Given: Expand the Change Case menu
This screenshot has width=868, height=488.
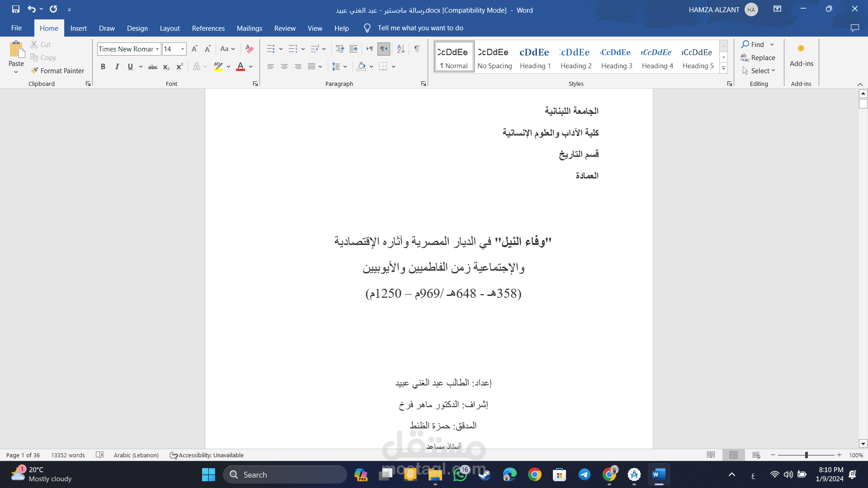Looking at the screenshot, I should pos(227,49).
